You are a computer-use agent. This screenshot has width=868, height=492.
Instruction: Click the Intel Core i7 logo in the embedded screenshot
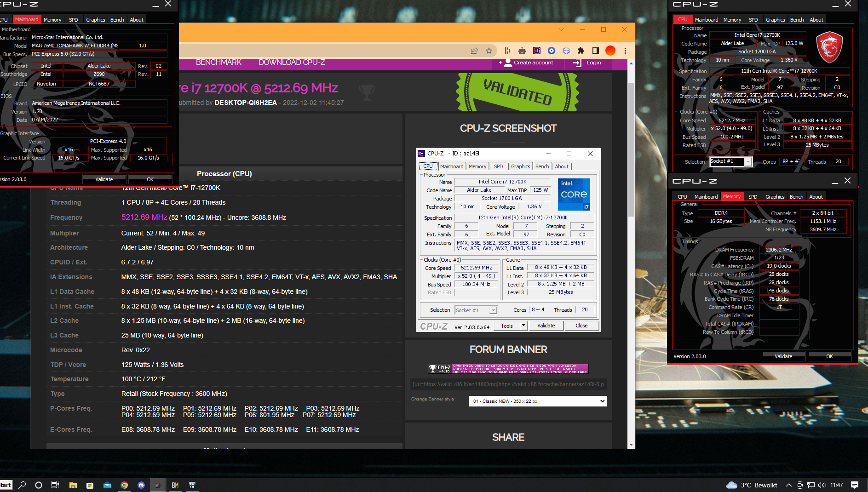point(574,195)
